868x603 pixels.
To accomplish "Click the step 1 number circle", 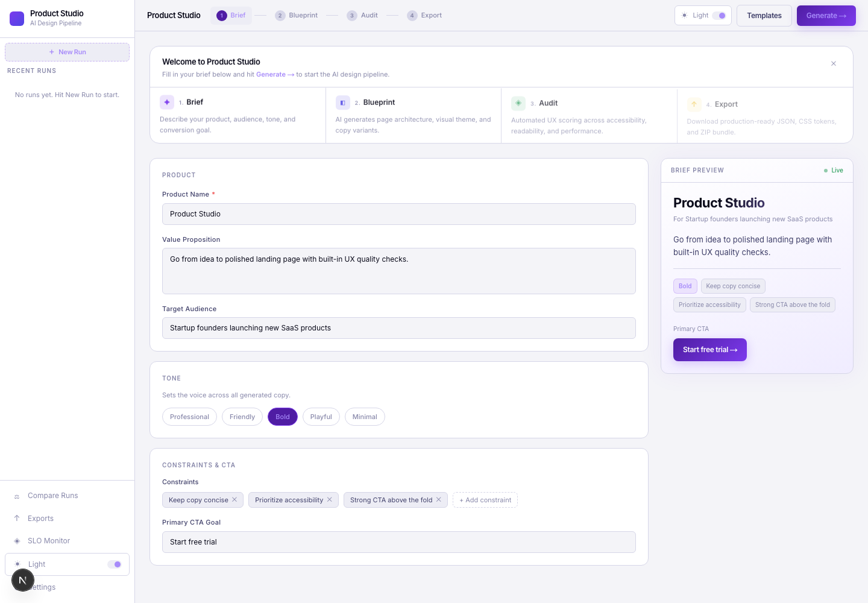I will [x=222, y=16].
